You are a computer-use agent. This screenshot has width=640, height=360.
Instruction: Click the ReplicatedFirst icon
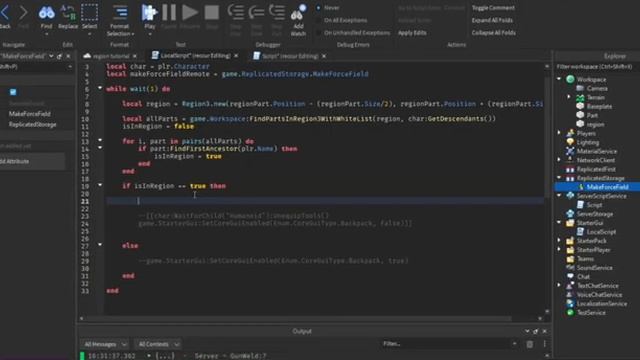click(570, 169)
